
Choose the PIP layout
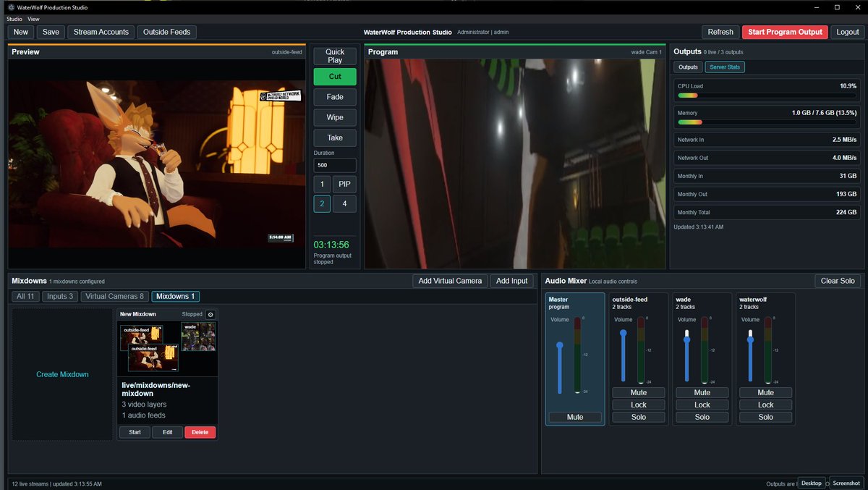344,184
